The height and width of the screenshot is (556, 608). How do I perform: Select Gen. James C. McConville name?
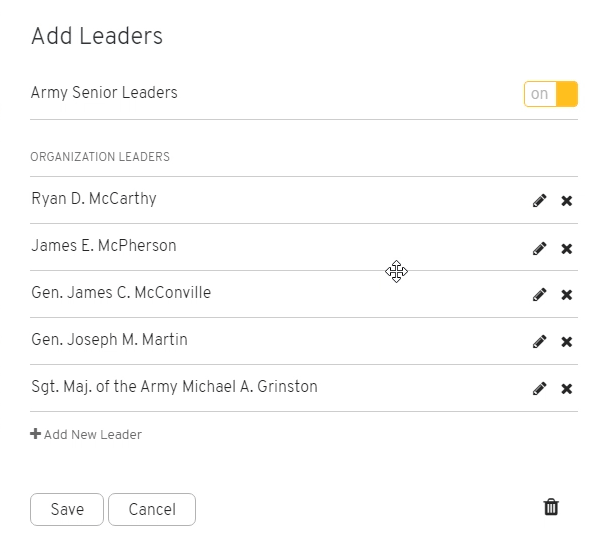pyautogui.click(x=121, y=293)
